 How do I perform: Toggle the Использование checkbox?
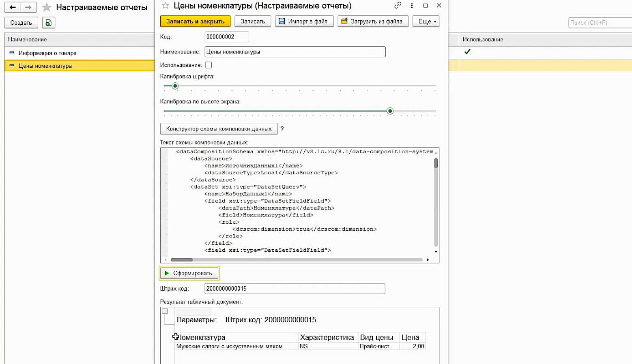(209, 65)
